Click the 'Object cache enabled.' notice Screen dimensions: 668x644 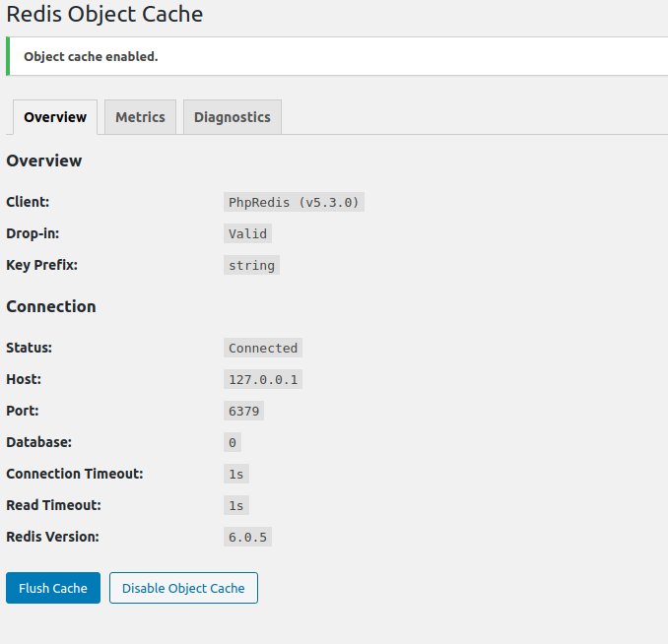pos(91,57)
